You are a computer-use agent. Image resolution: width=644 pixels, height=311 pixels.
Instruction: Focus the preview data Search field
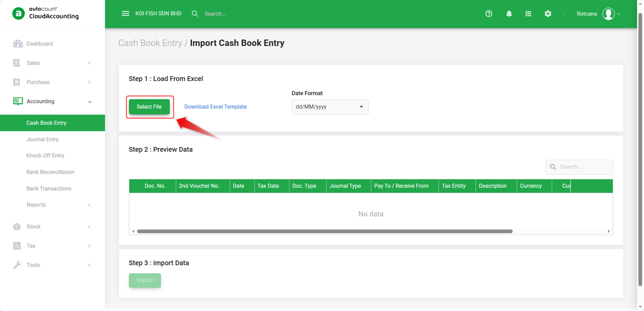579,167
